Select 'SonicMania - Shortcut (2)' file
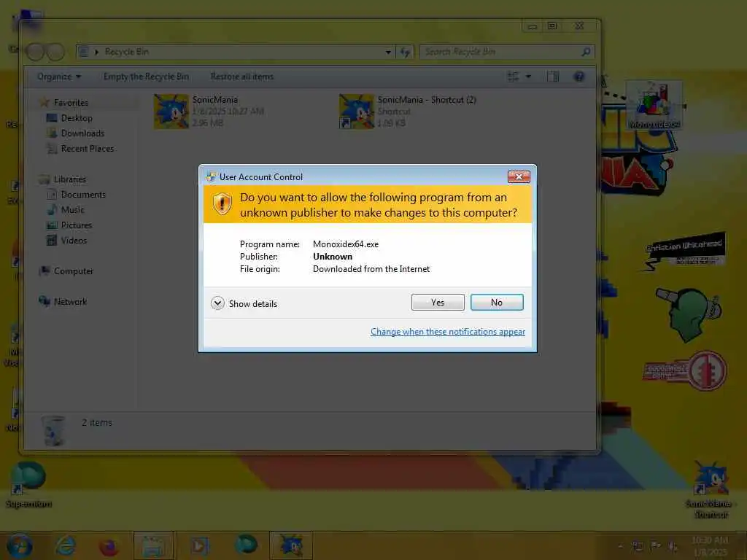 (x=409, y=112)
